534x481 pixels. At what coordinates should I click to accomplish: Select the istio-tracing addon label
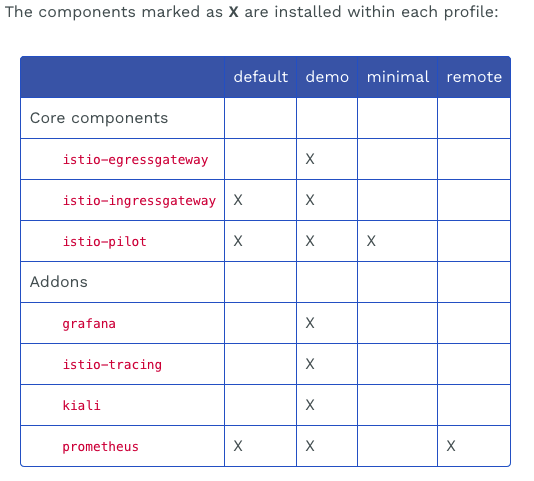pos(112,364)
